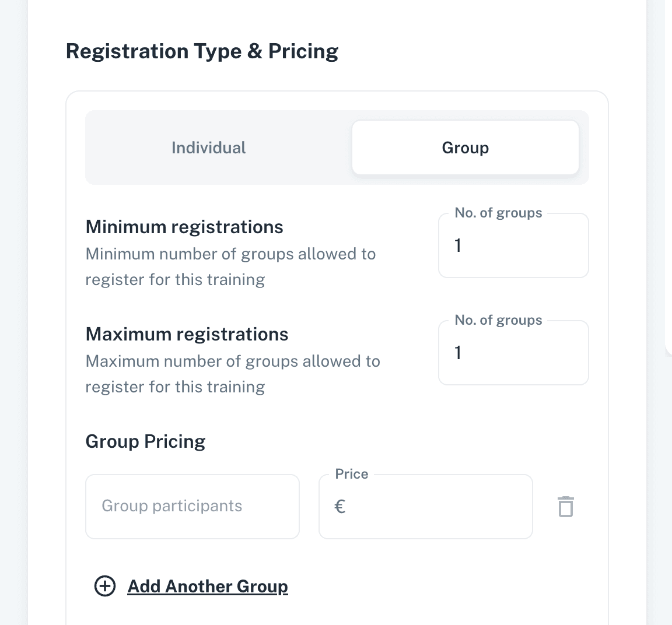The image size is (672, 625).
Task: Click the euro currency symbol
Action: point(340,507)
